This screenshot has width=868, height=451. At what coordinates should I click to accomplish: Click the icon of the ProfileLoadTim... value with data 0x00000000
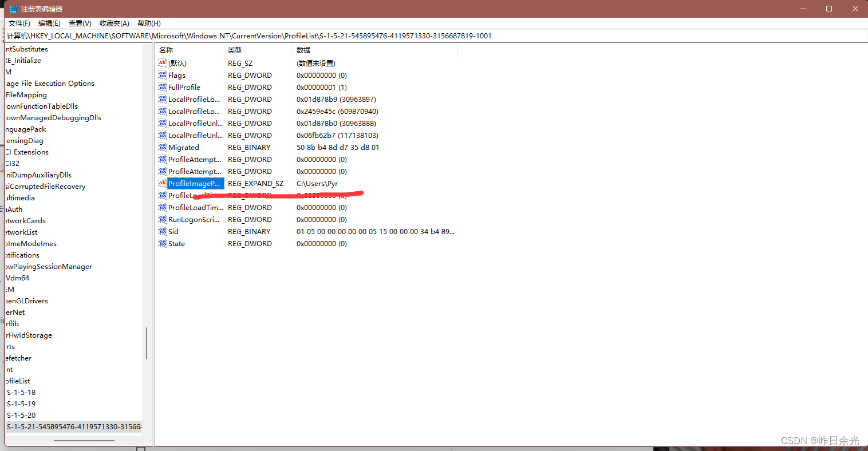163,207
